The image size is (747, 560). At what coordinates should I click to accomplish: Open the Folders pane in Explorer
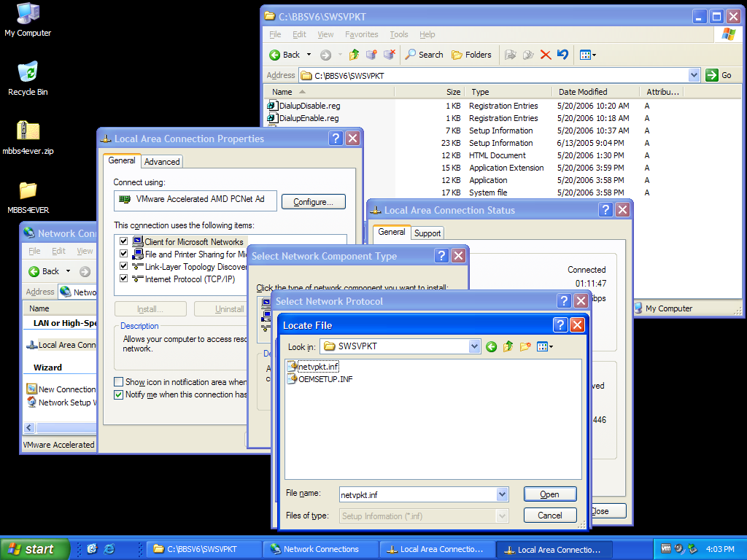(x=471, y=55)
